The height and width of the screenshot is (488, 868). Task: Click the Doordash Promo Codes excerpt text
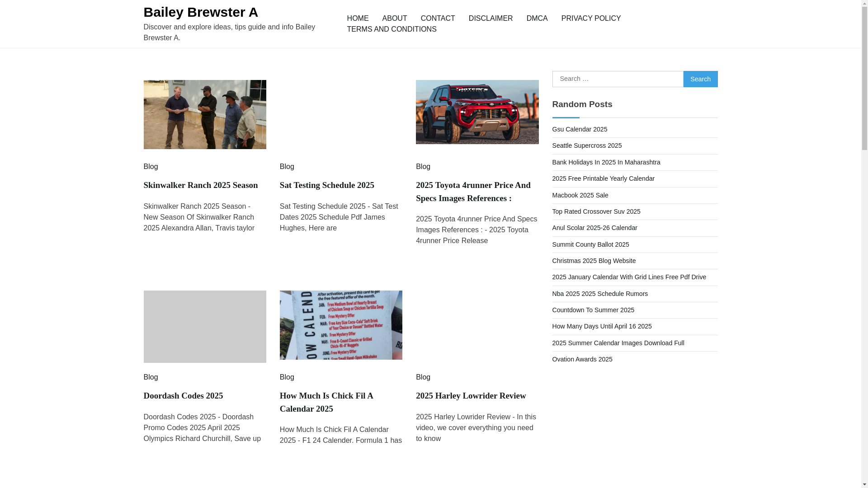point(202,428)
